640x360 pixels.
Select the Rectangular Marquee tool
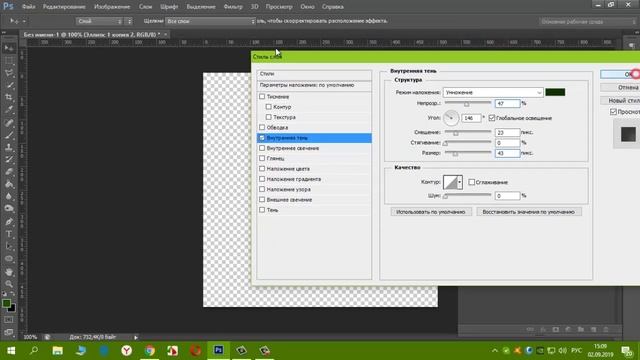coord(9,61)
